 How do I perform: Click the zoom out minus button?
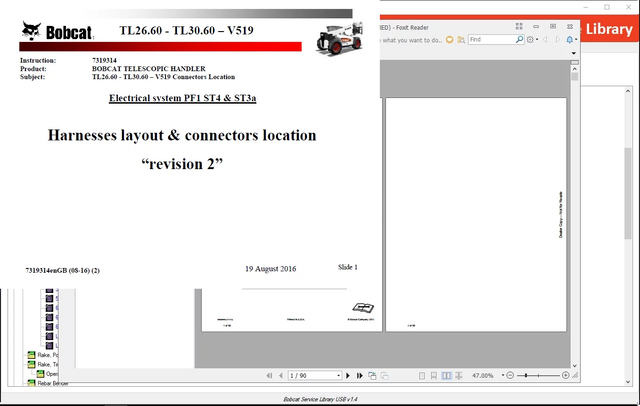(510, 376)
